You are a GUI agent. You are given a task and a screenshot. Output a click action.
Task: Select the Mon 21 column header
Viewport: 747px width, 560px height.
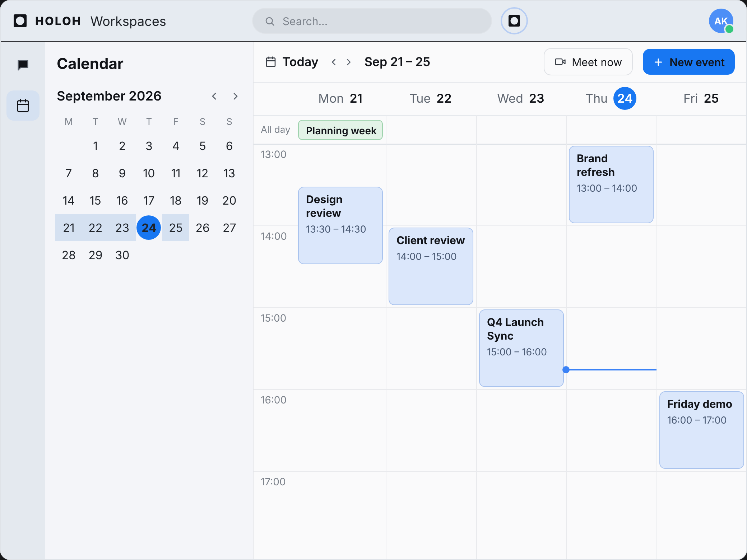[x=340, y=98]
